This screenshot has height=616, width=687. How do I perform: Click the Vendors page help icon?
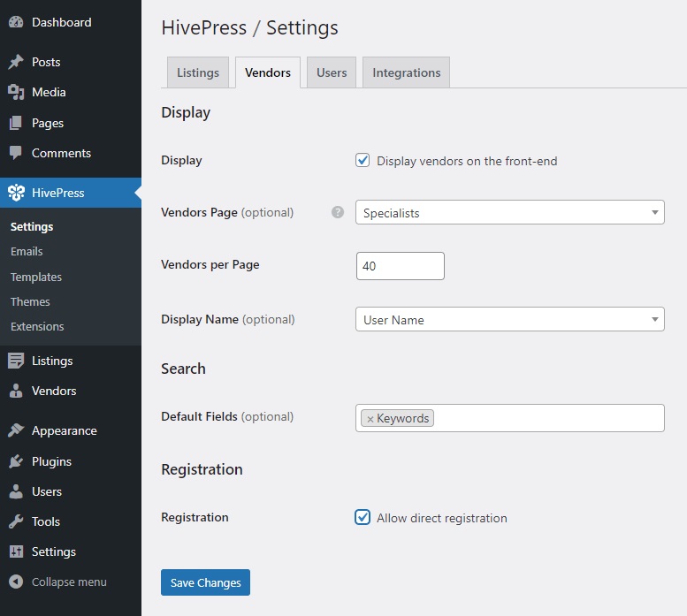point(338,212)
